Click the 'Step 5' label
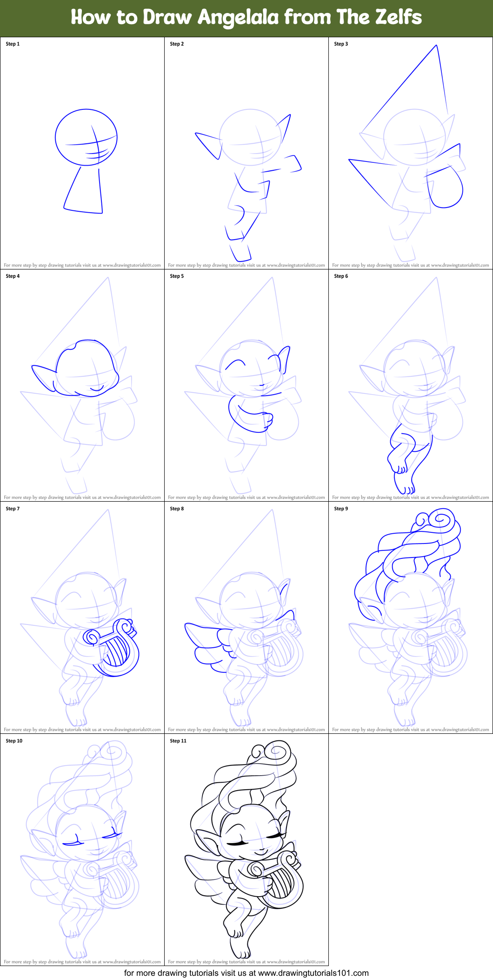493x980 pixels. [177, 276]
